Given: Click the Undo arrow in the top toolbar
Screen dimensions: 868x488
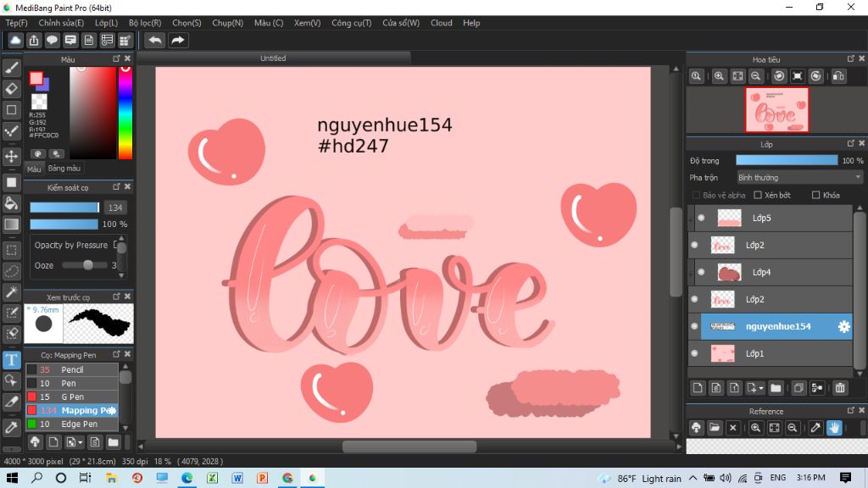Looking at the screenshot, I should (x=155, y=40).
